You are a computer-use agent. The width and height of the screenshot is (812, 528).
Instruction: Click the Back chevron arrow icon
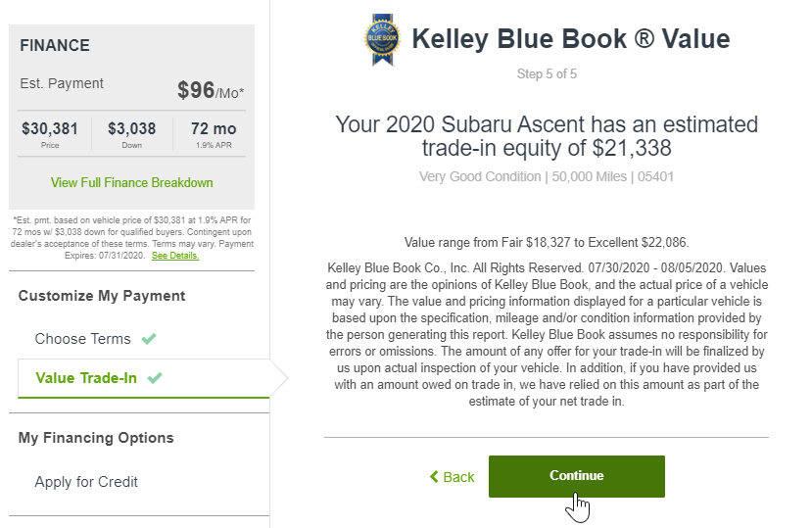point(434,476)
